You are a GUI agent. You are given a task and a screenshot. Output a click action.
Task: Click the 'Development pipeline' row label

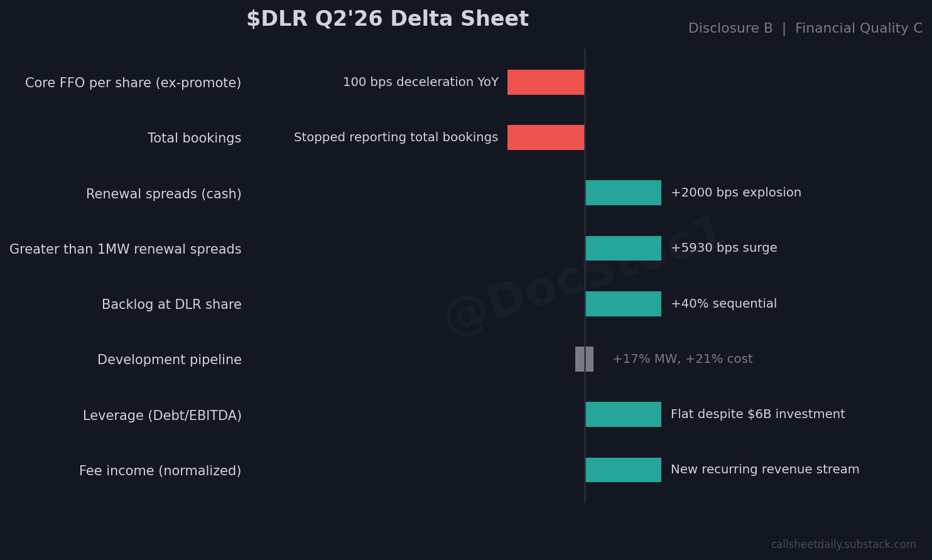tap(170, 360)
